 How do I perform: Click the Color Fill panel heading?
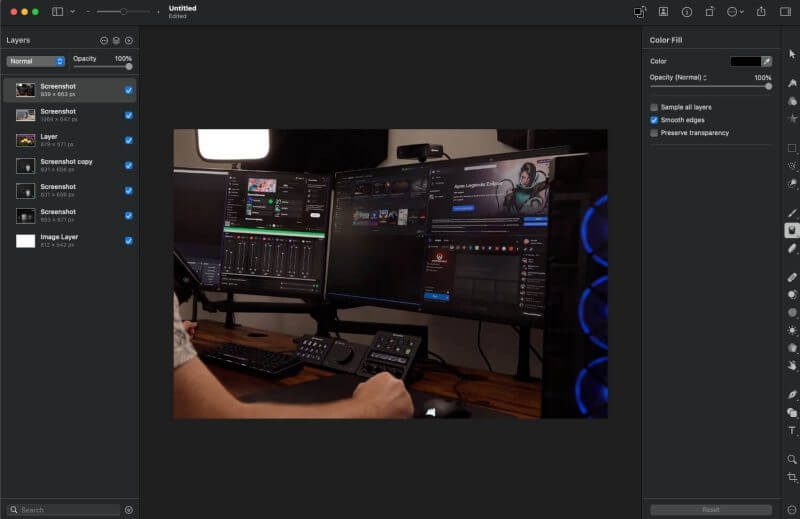666,40
